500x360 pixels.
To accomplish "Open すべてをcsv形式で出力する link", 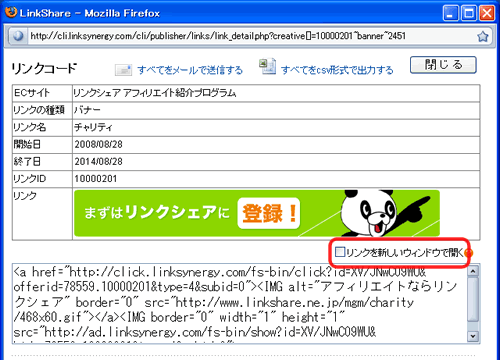I will click(x=337, y=70).
